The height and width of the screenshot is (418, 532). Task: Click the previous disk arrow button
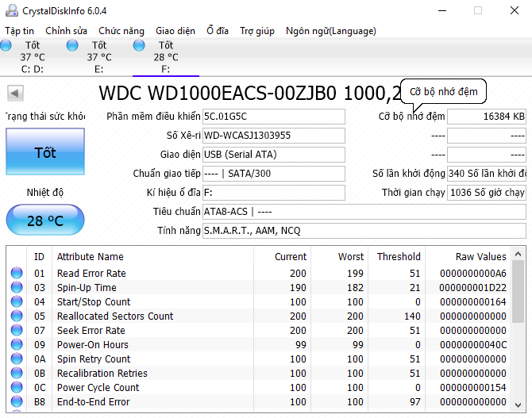tap(15, 93)
